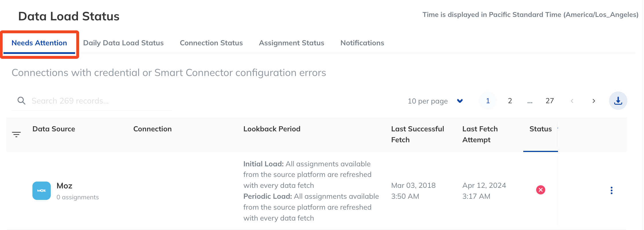
Task: Select the Assignment Status tab
Action: pyautogui.click(x=292, y=43)
